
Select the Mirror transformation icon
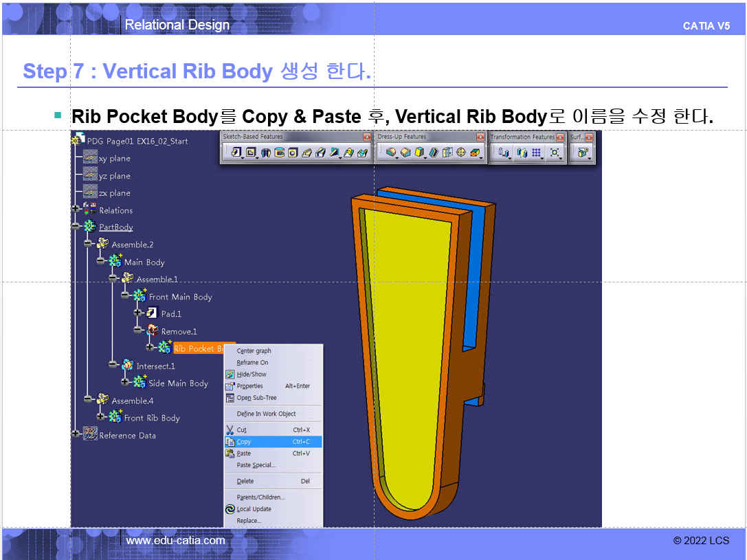coord(522,153)
